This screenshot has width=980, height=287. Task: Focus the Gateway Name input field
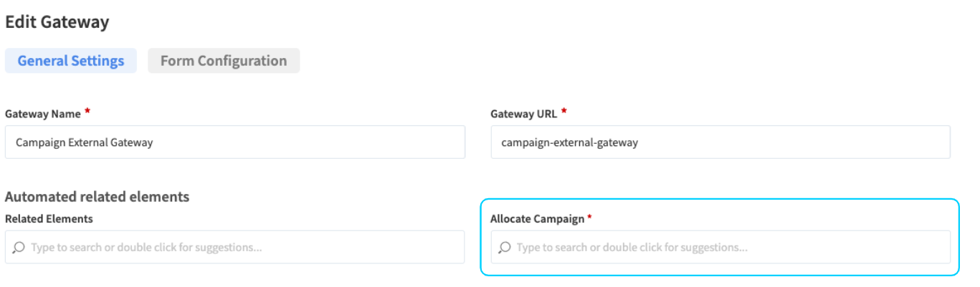[x=234, y=142]
